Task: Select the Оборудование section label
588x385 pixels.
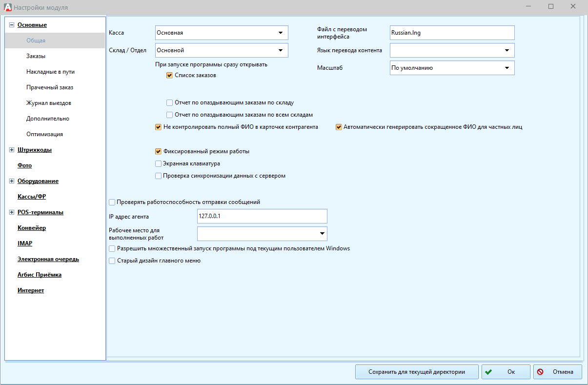Action: 38,181
